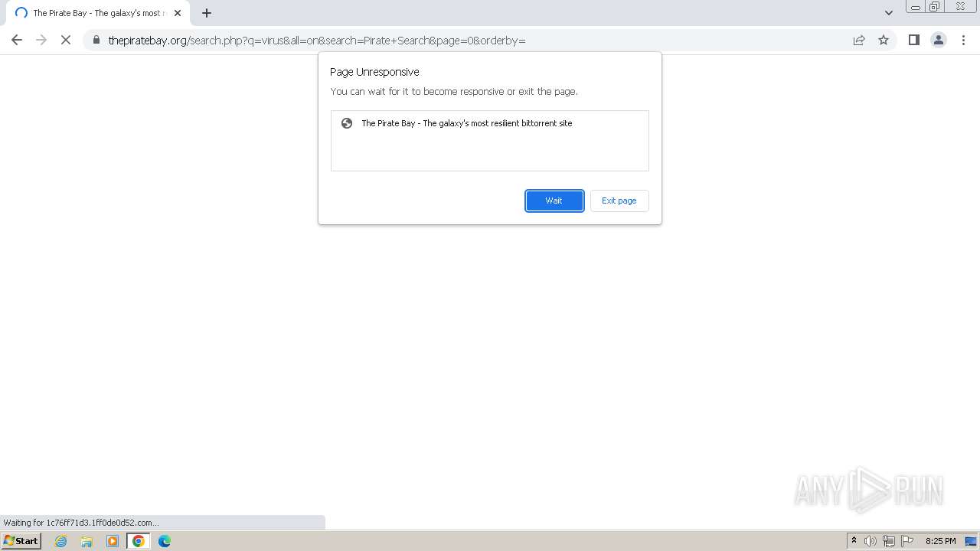Open Chrome's three-dot menu
Screen dimensions: 980x551
point(963,40)
